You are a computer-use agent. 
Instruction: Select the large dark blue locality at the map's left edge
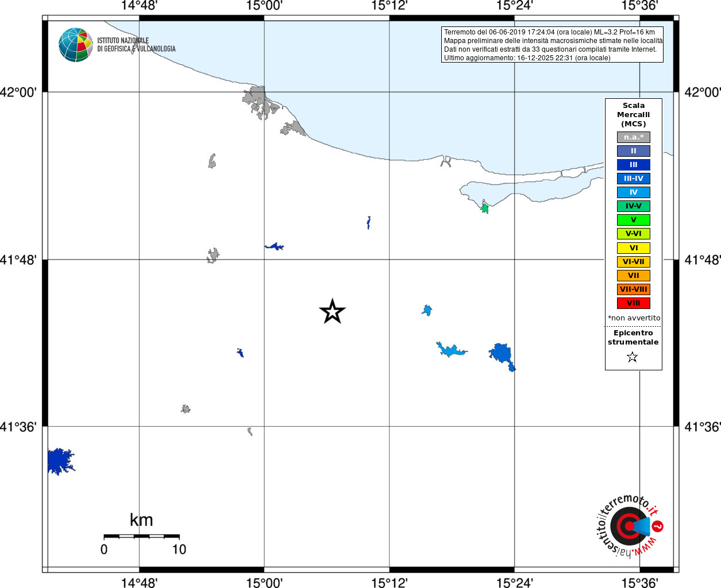60,462
